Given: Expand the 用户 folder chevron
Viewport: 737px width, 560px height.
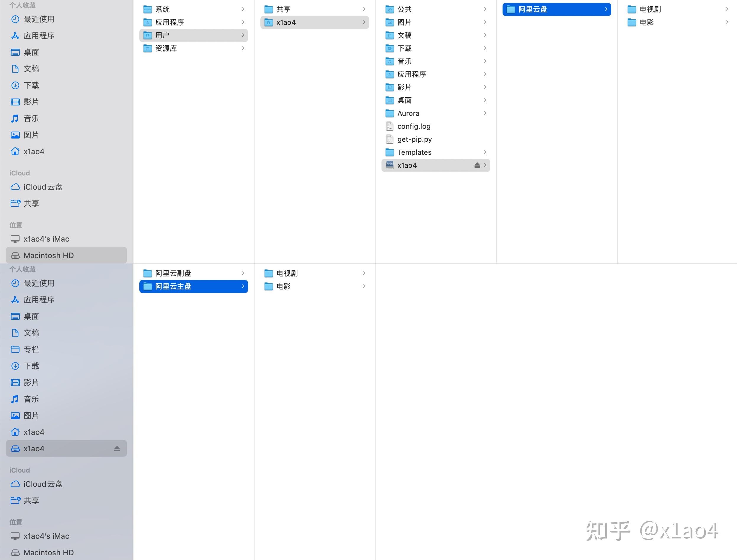Looking at the screenshot, I should (243, 35).
